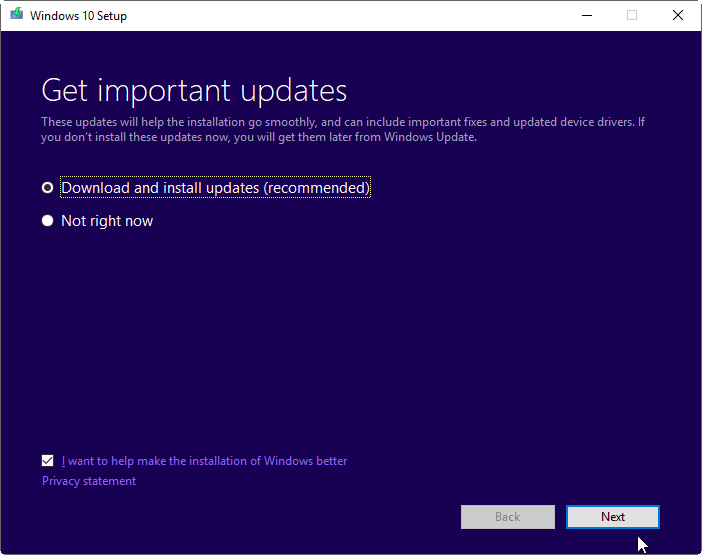This screenshot has height=555, width=702.
Task: Click the Windows 10 Setup title icon
Action: tap(17, 14)
